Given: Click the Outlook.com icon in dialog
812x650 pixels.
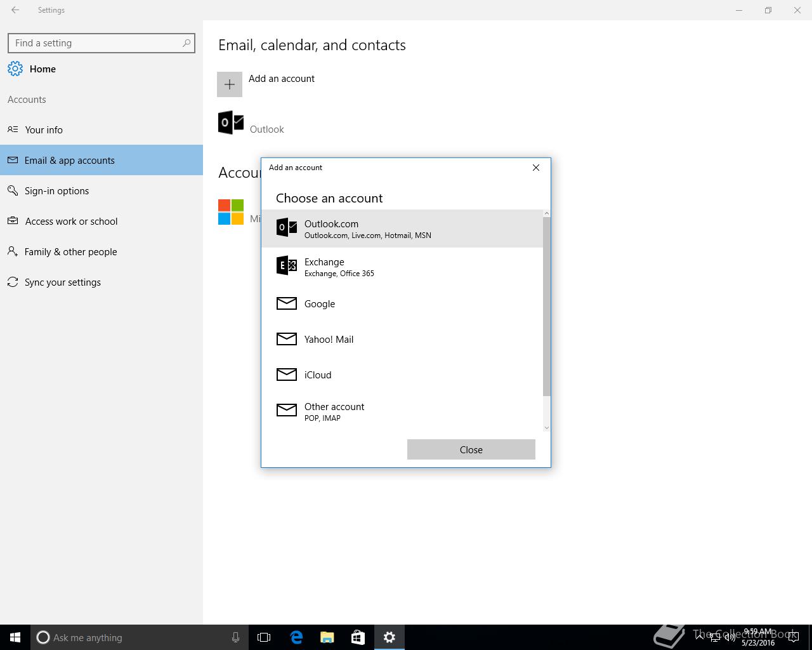Looking at the screenshot, I should pos(287,227).
